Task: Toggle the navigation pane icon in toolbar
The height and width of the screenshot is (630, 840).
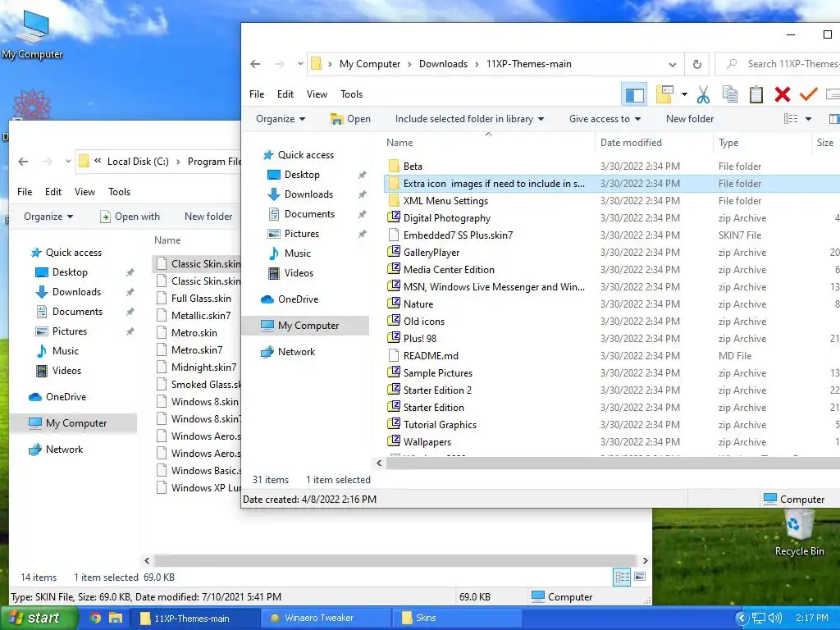Action: point(634,95)
